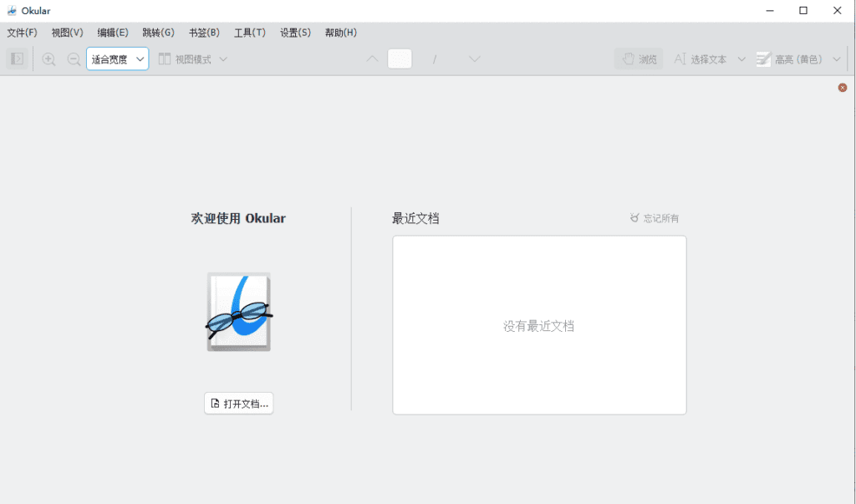Minimize the Okular window
The image size is (856, 504).
(770, 10)
